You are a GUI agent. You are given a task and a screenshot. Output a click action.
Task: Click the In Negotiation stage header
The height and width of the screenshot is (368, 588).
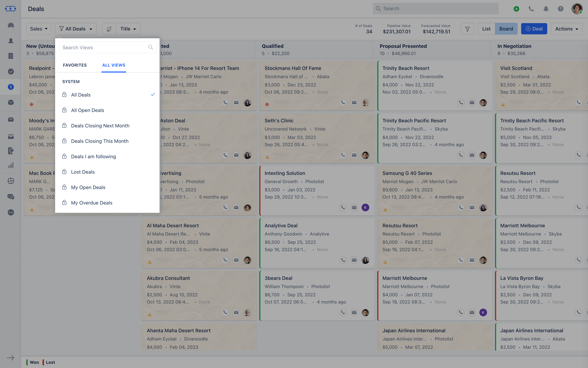(x=514, y=46)
